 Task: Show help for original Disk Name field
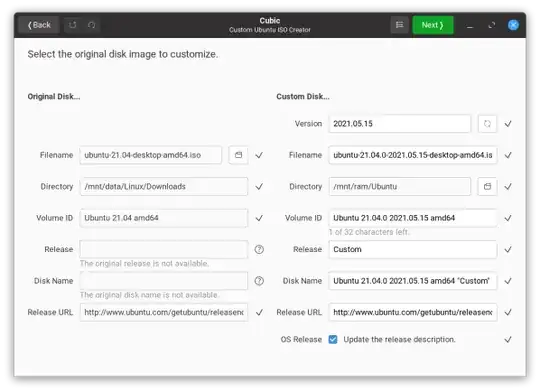(x=259, y=281)
